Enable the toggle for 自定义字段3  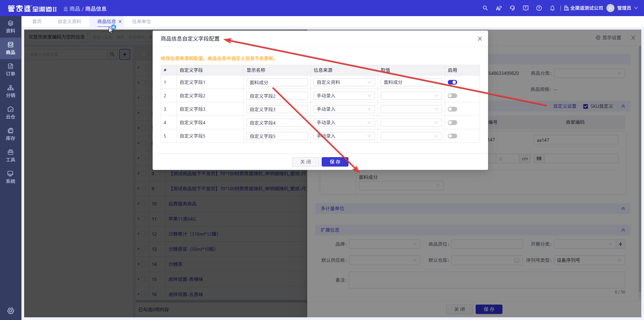tap(452, 109)
